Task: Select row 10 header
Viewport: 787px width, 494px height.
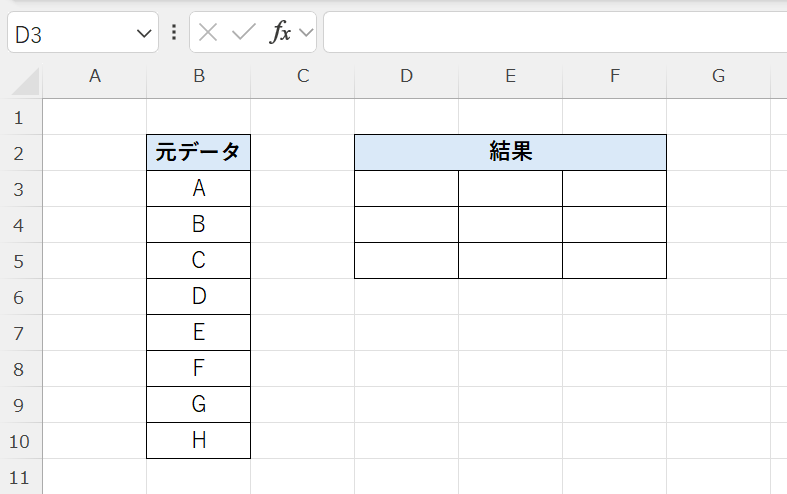Action: (21, 441)
